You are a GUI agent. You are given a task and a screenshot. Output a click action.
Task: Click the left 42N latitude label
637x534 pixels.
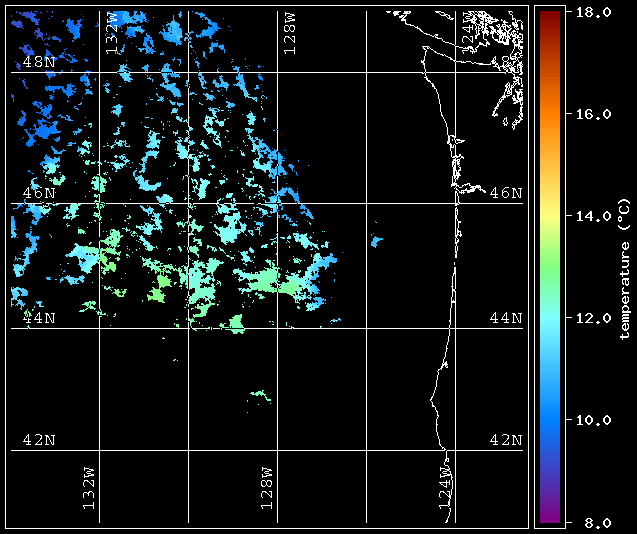click(39, 440)
